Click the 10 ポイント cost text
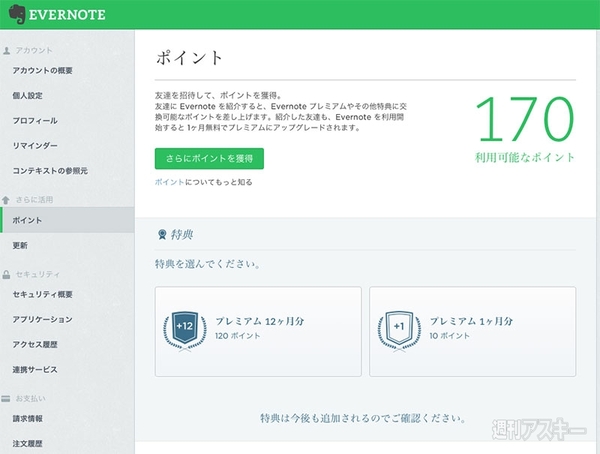The width and height of the screenshot is (600, 454). point(449,336)
